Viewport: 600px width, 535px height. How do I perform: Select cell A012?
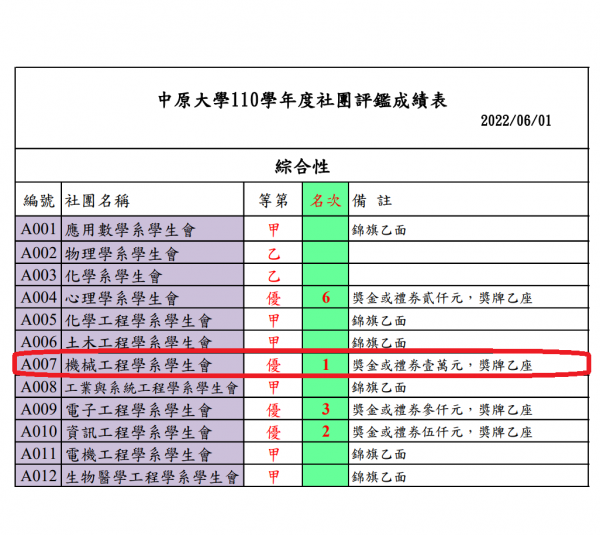(39, 476)
